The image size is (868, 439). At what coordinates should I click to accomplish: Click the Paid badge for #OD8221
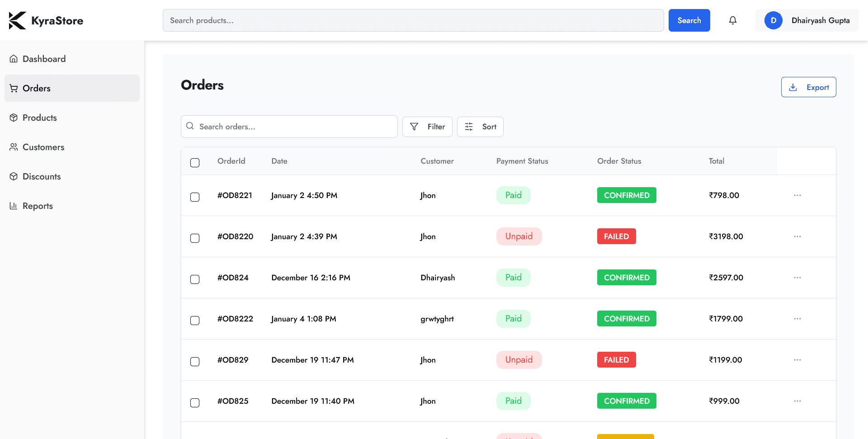click(514, 195)
